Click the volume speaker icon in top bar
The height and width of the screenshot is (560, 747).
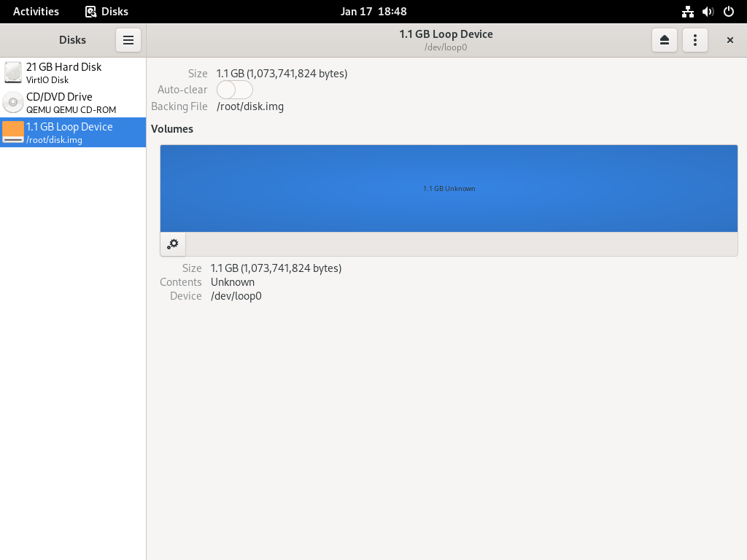708,12
